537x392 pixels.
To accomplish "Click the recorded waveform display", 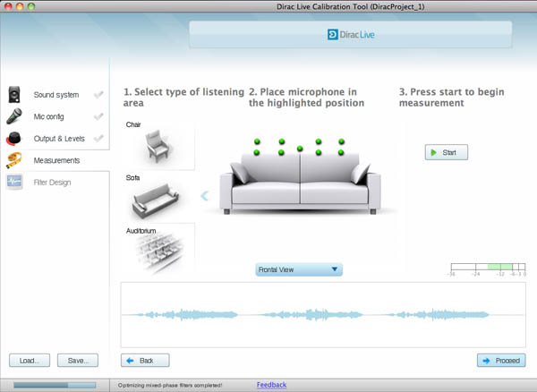I will point(323,315).
